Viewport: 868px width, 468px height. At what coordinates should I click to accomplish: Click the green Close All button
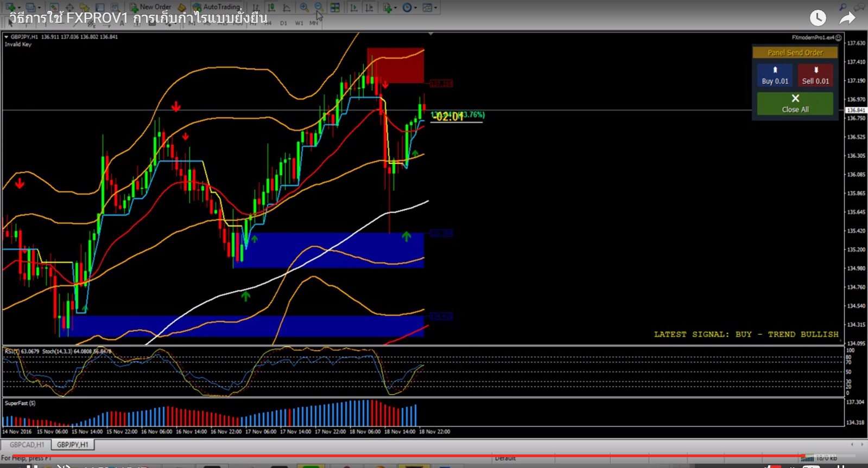[x=795, y=103]
